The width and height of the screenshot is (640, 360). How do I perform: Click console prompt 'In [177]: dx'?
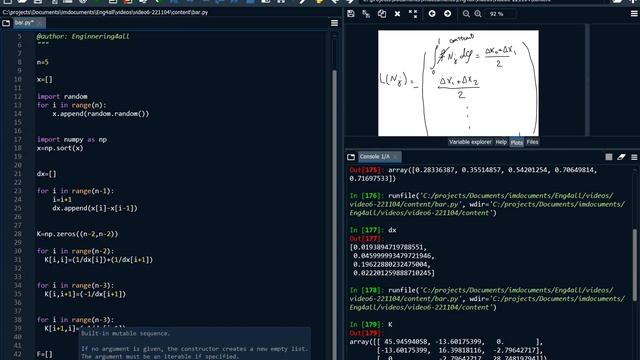(373, 230)
